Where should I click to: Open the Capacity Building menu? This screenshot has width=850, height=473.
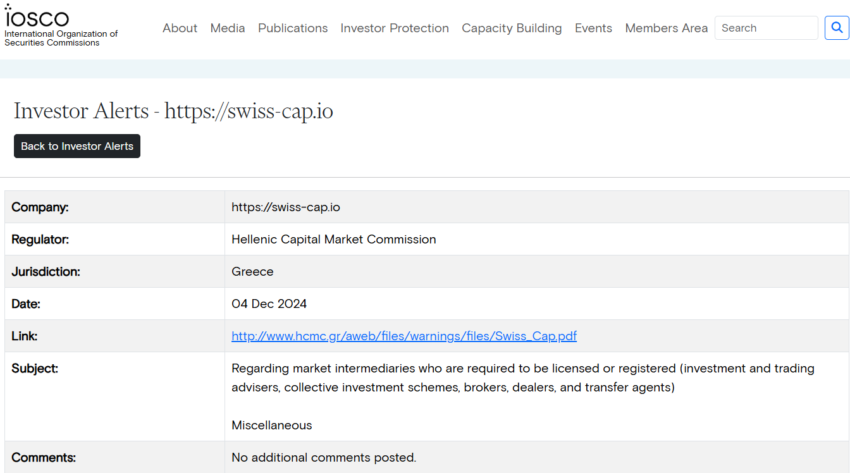pos(512,28)
